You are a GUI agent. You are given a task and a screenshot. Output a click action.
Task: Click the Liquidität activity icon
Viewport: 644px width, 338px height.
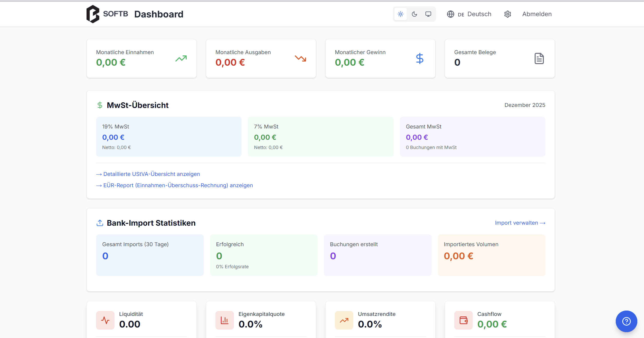(x=105, y=320)
